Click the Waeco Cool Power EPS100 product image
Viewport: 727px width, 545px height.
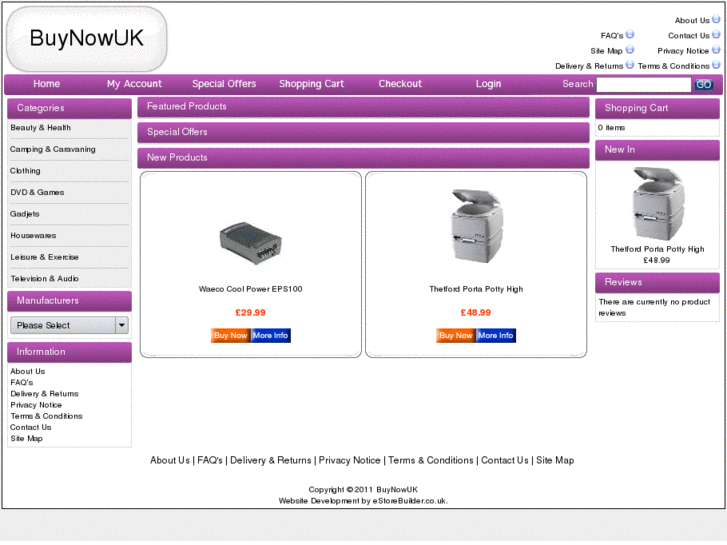click(x=250, y=243)
